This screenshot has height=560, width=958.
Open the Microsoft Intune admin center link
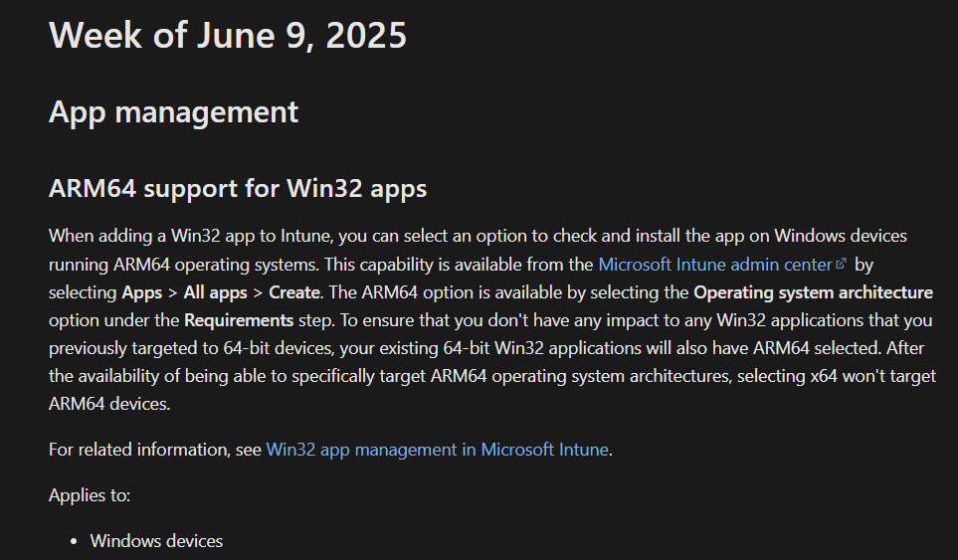(x=715, y=265)
